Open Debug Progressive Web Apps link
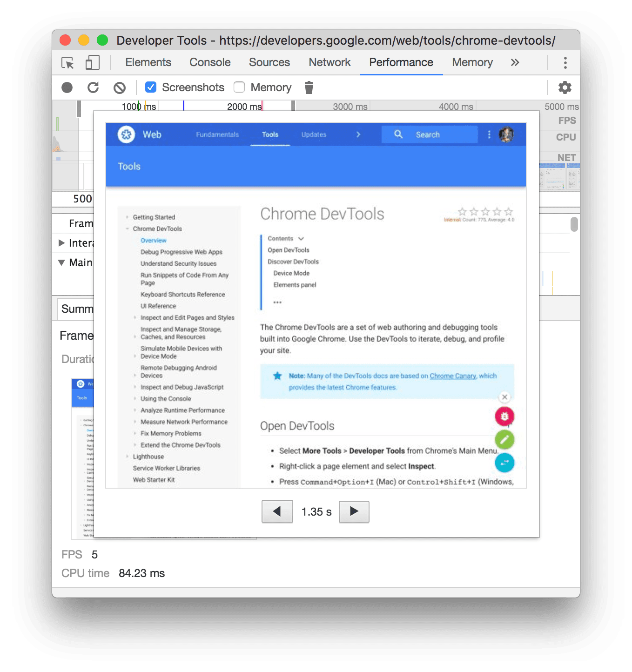 [182, 252]
